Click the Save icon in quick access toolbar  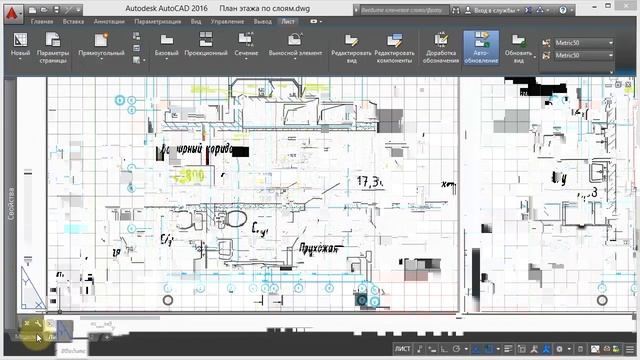click(56, 10)
